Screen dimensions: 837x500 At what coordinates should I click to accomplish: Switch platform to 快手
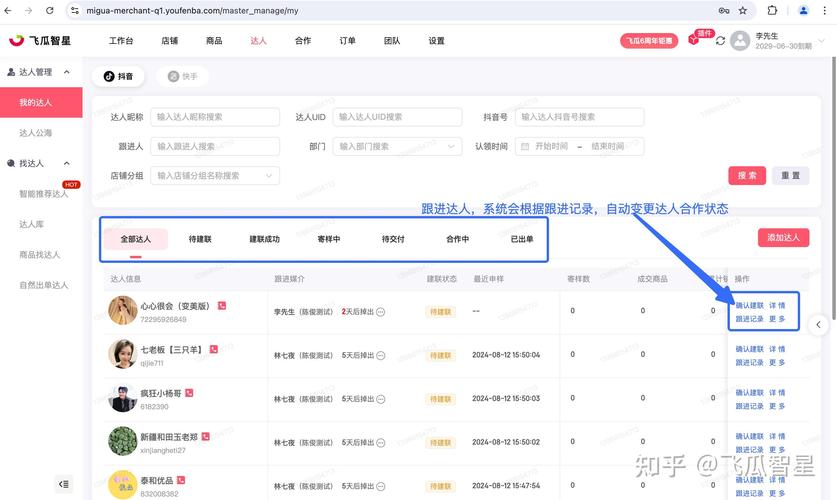(183, 76)
